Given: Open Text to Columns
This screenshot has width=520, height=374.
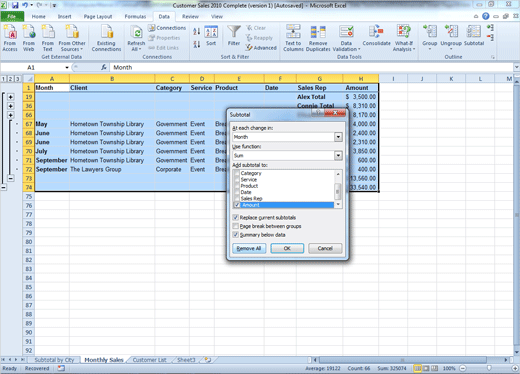Looking at the screenshot, I should (x=293, y=38).
